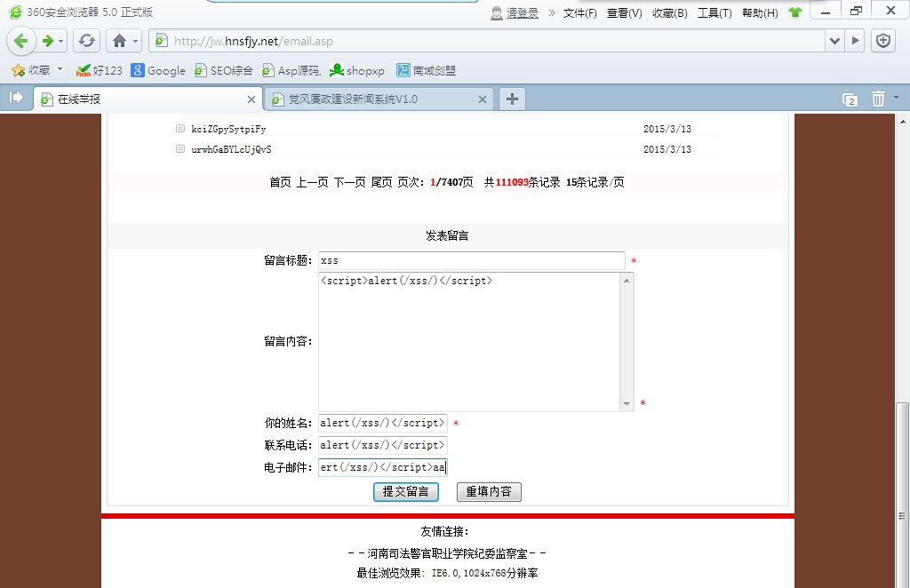Click the 360 browser logo icon
The height and width of the screenshot is (588, 910).
(16, 12)
